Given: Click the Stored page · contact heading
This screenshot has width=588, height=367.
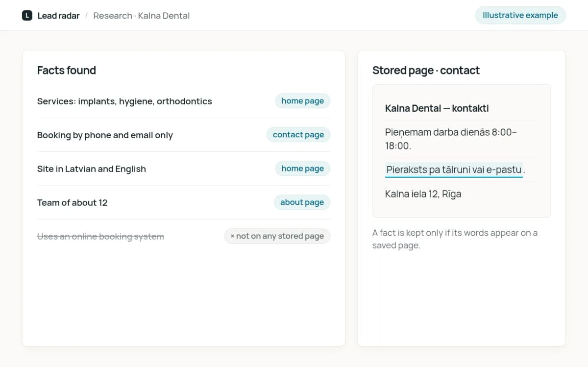Looking at the screenshot, I should [426, 70].
